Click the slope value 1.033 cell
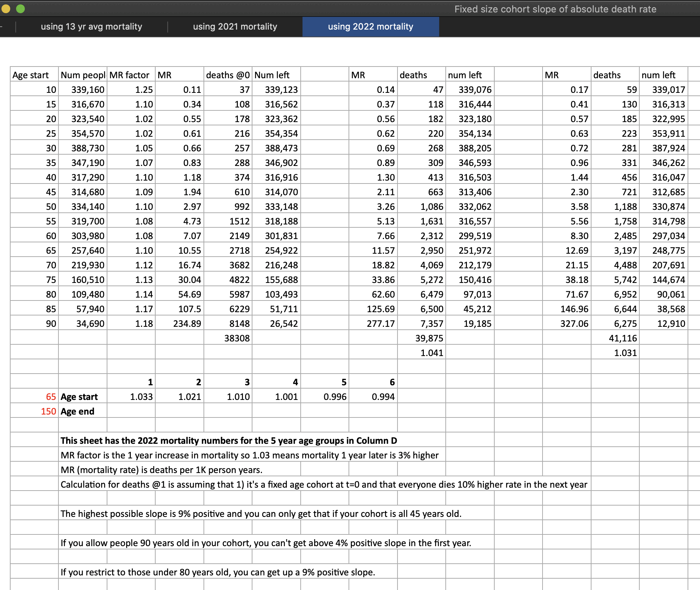 click(x=141, y=397)
